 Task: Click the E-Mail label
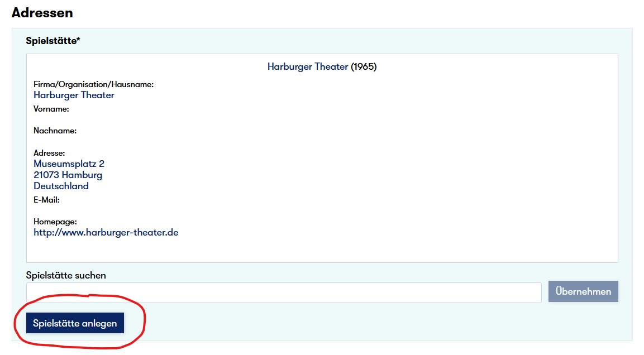[46, 199]
